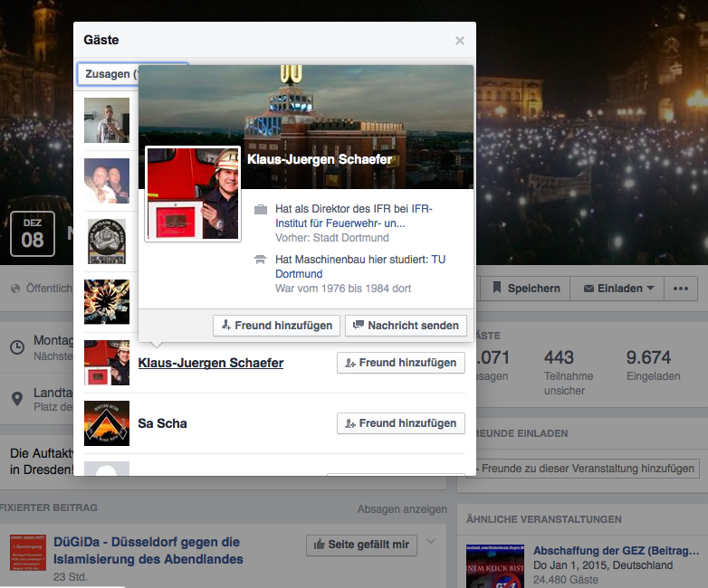Add Sa Scha as friend

[x=401, y=423]
